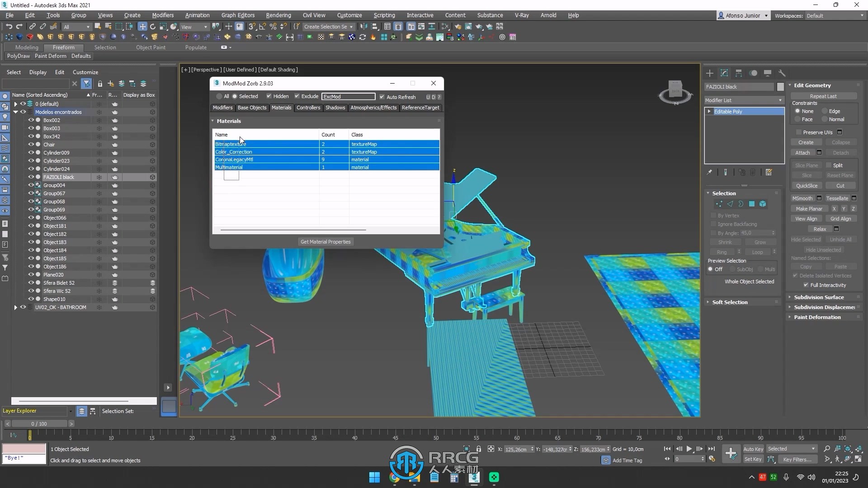
Task: Expand the UV02_OK - BATHROOM layer
Action: click(x=15, y=307)
